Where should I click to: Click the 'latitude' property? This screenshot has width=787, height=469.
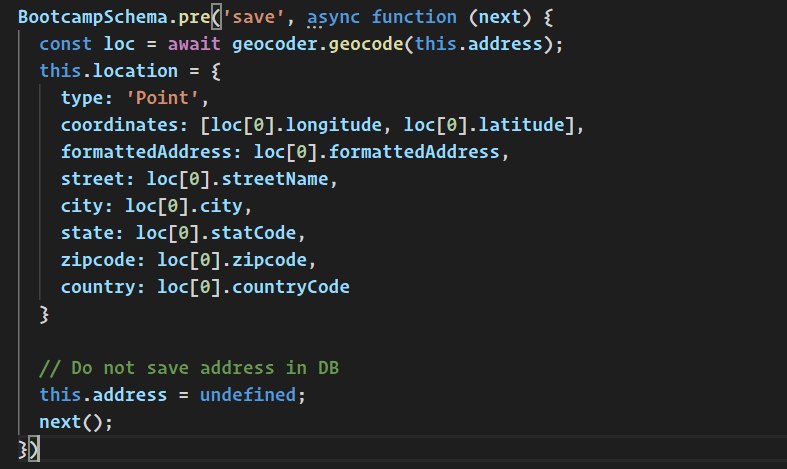pos(521,125)
